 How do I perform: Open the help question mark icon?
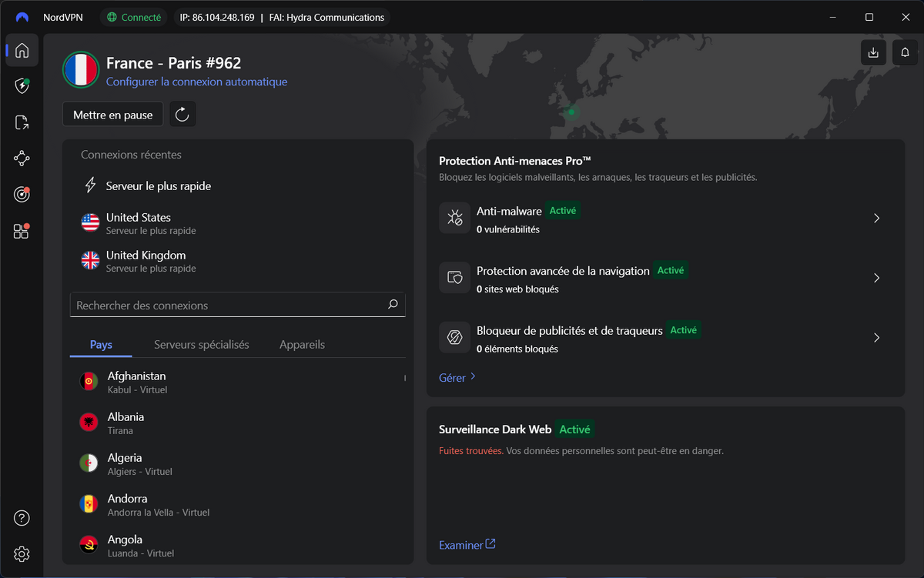22,518
